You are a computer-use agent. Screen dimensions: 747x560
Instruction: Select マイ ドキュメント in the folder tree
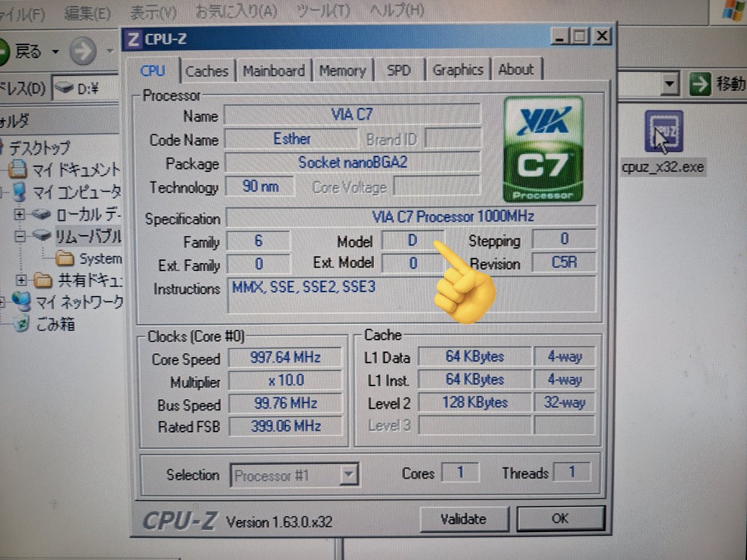tap(75, 169)
